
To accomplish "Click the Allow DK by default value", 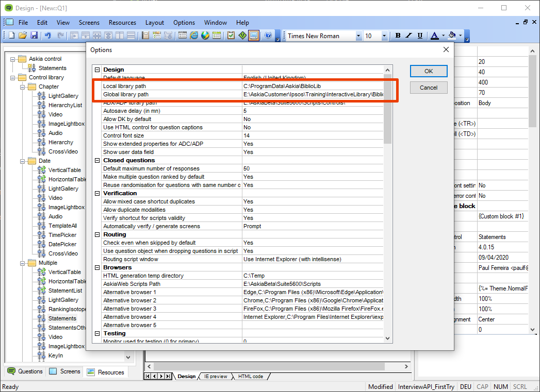I will coord(313,119).
